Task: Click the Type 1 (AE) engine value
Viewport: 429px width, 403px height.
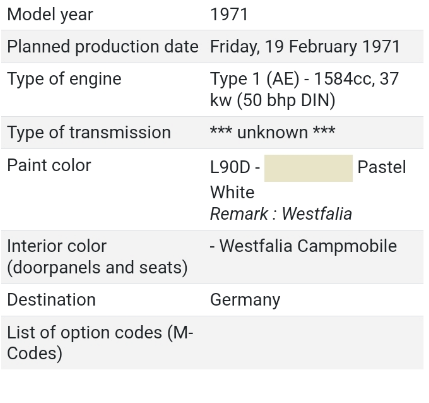Action: (304, 89)
